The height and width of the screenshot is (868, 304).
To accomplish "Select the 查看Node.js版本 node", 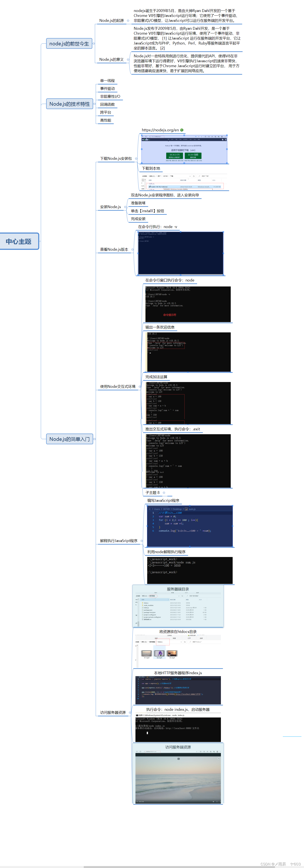I will 114,250.
